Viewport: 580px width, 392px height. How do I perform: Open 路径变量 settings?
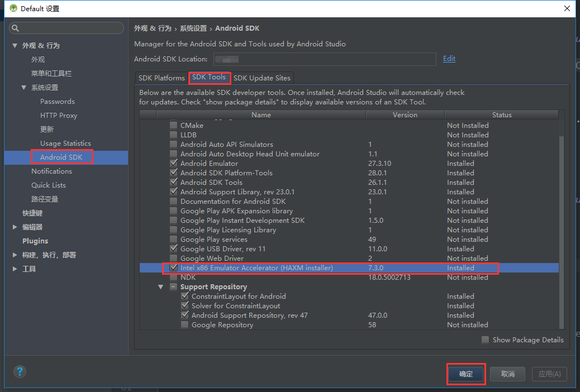point(45,199)
